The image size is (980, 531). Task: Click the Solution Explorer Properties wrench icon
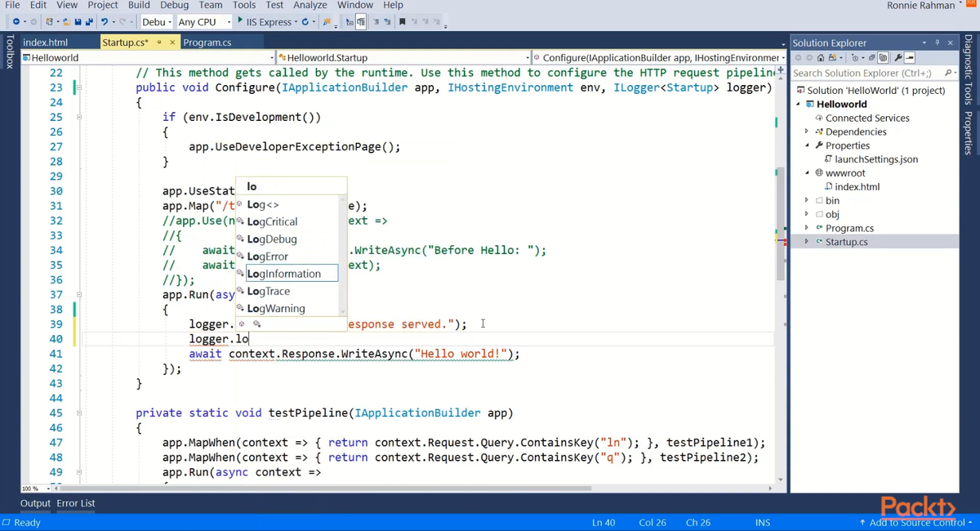pos(898,58)
